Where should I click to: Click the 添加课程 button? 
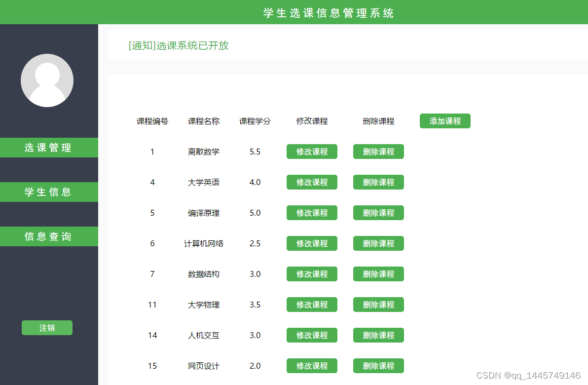445,121
